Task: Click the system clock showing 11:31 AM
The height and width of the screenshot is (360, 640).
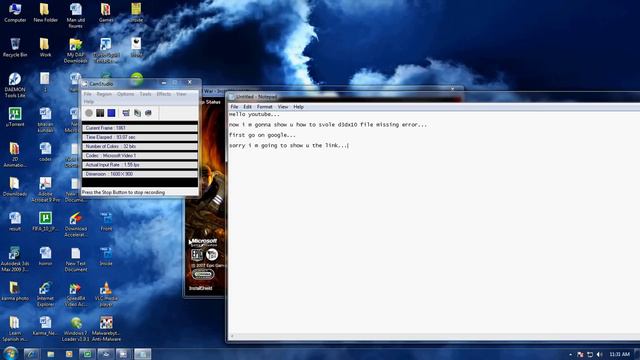Action: coord(619,354)
